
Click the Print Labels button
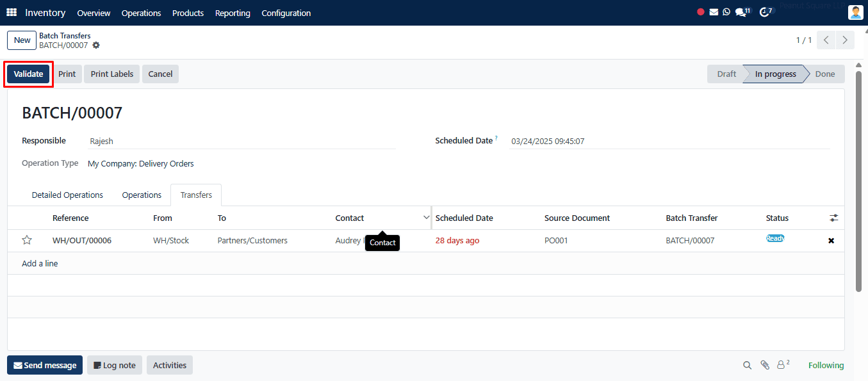[x=112, y=74]
